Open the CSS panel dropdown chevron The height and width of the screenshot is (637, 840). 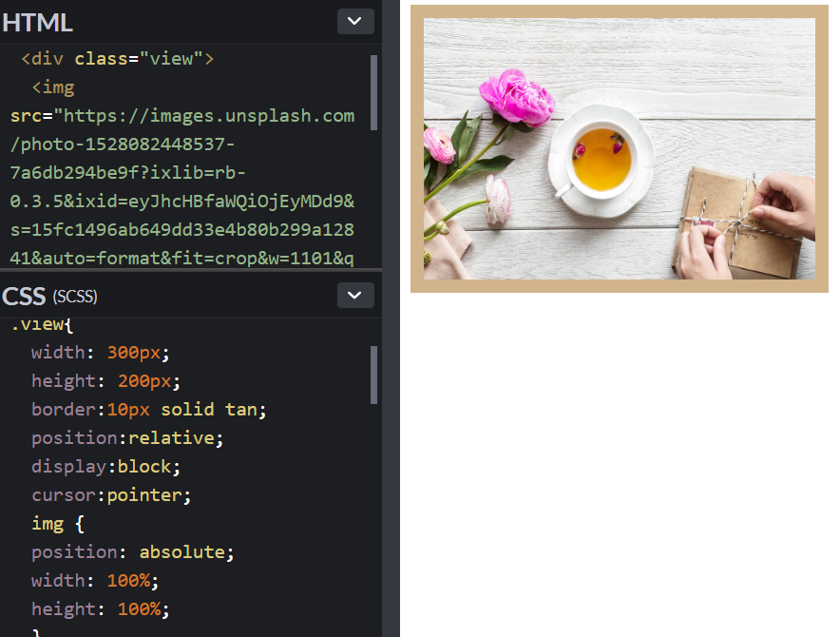coord(355,296)
